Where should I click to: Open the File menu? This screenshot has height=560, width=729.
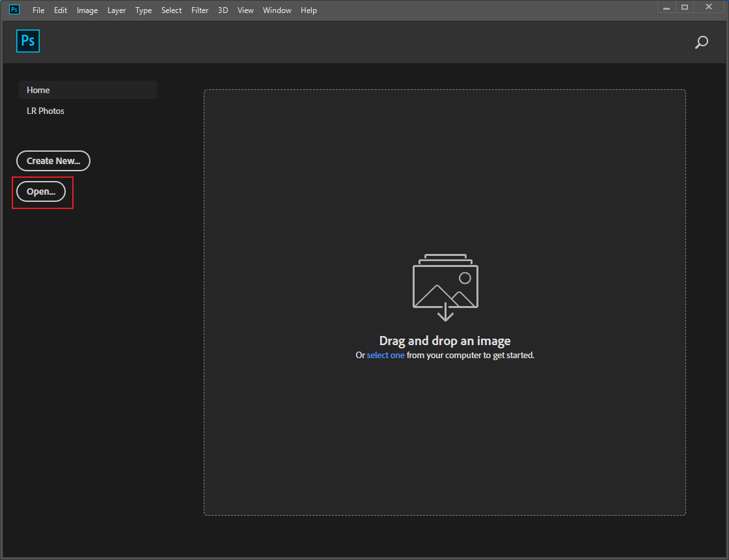pos(38,10)
